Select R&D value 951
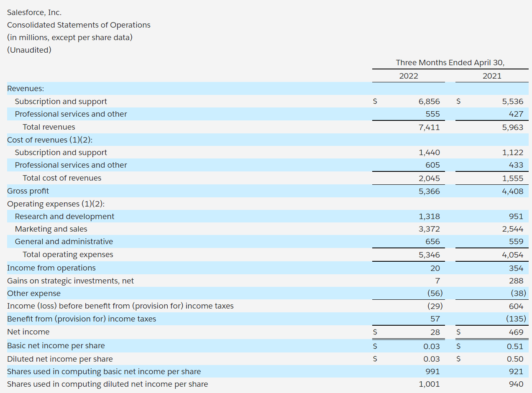The width and height of the screenshot is (532, 393). point(516,217)
